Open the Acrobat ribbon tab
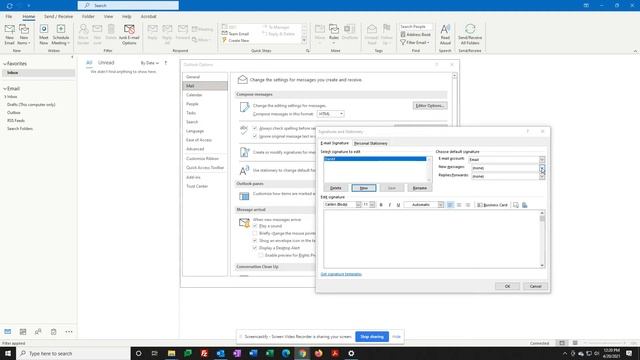Image resolution: width=640 pixels, height=360 pixels. 149,16
